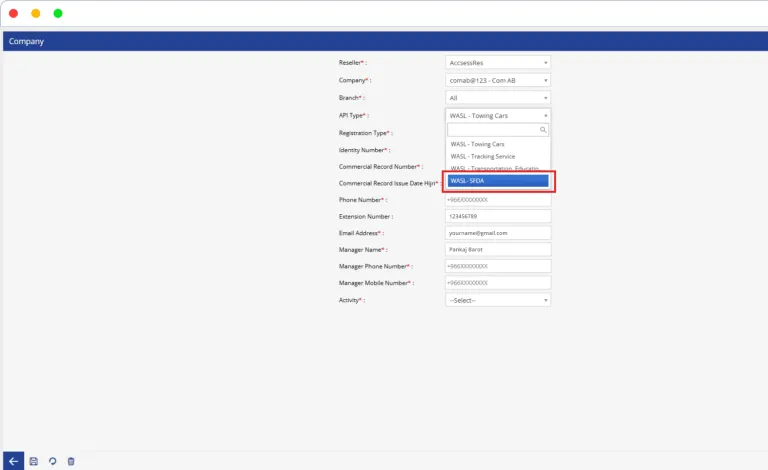Click the green macOS maximize button

(58, 13)
